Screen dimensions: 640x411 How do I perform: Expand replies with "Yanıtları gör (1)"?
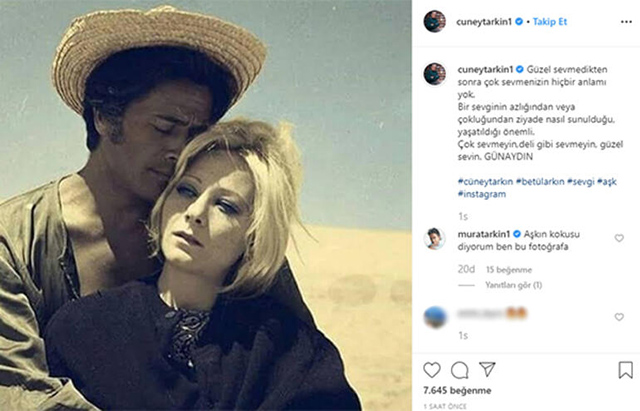pyautogui.click(x=513, y=285)
